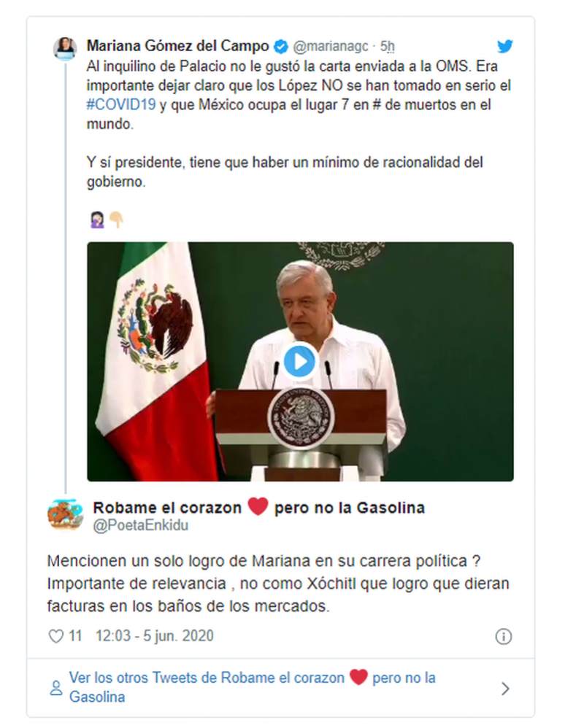Image resolution: width=584 pixels, height=728 pixels.
Task: Click the reply text about Mariana's career
Action: tap(278, 584)
